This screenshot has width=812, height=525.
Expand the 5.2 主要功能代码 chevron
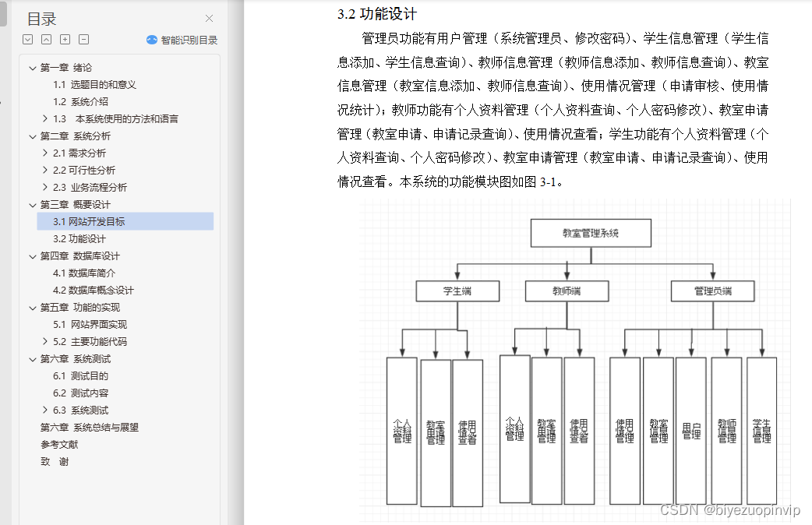(x=45, y=341)
